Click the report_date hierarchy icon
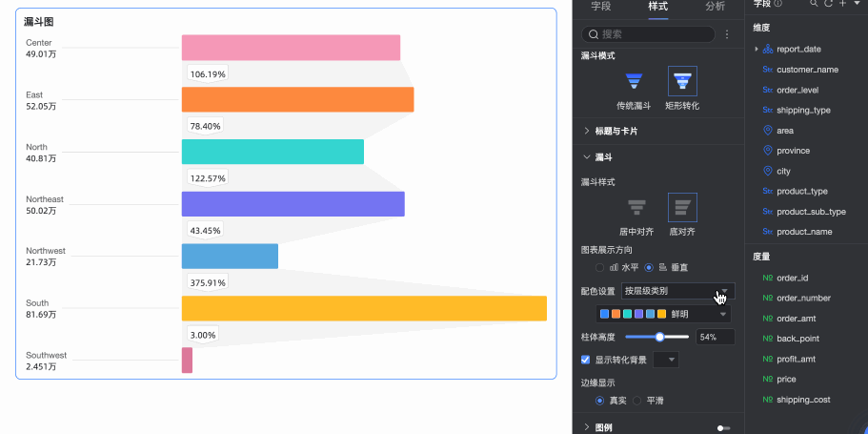 [x=768, y=50]
